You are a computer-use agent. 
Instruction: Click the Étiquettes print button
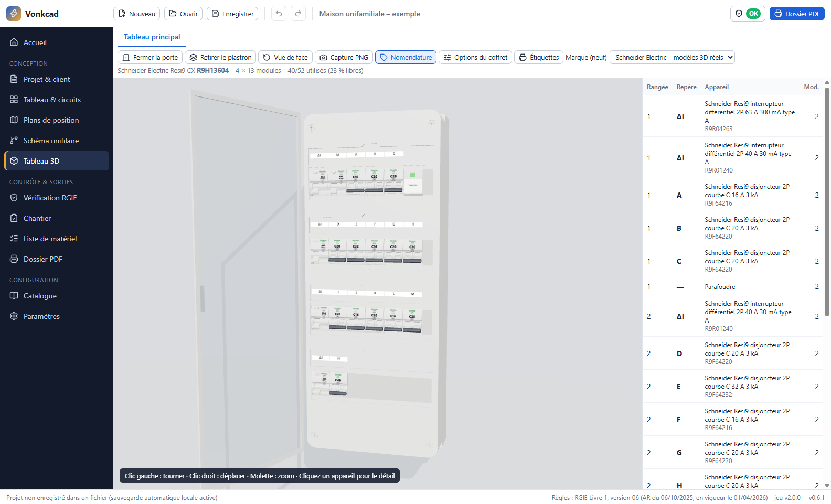click(x=539, y=57)
